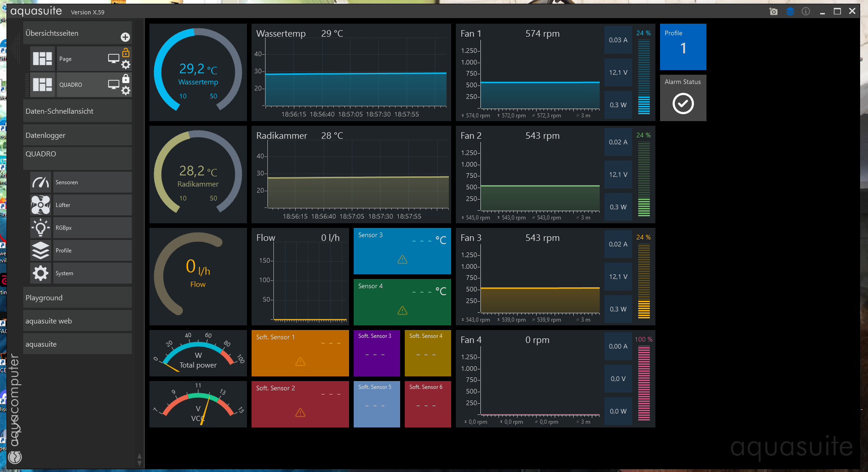The width and height of the screenshot is (868, 472).
Task: Open the QUADRO overview grid icon
Action: pyautogui.click(x=42, y=85)
